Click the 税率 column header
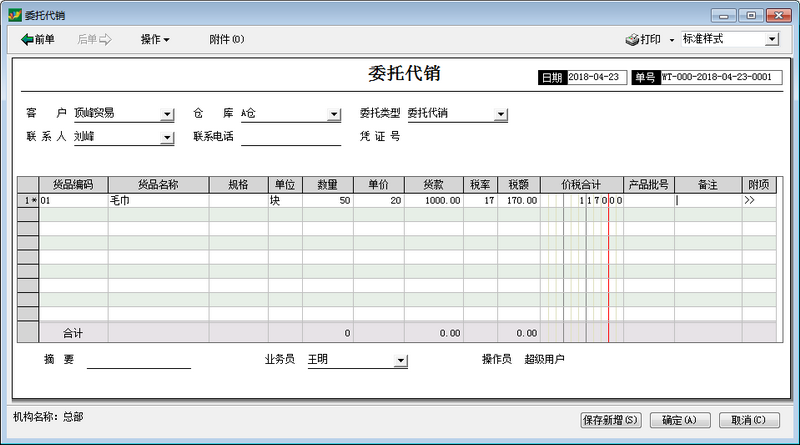The height and width of the screenshot is (445, 800). [480, 185]
